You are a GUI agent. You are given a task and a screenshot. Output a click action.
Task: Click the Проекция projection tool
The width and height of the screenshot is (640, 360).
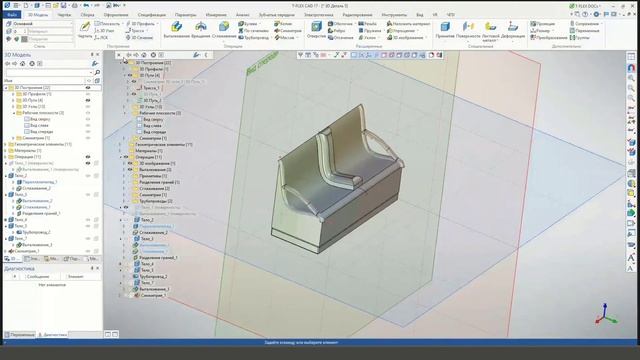pyautogui.click(x=542, y=24)
